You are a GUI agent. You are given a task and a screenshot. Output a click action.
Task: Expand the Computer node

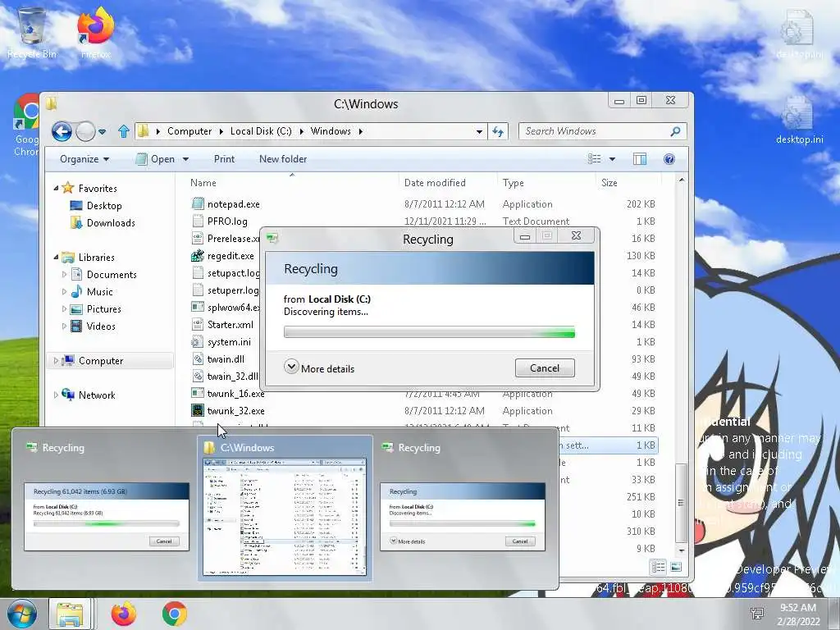coord(56,361)
